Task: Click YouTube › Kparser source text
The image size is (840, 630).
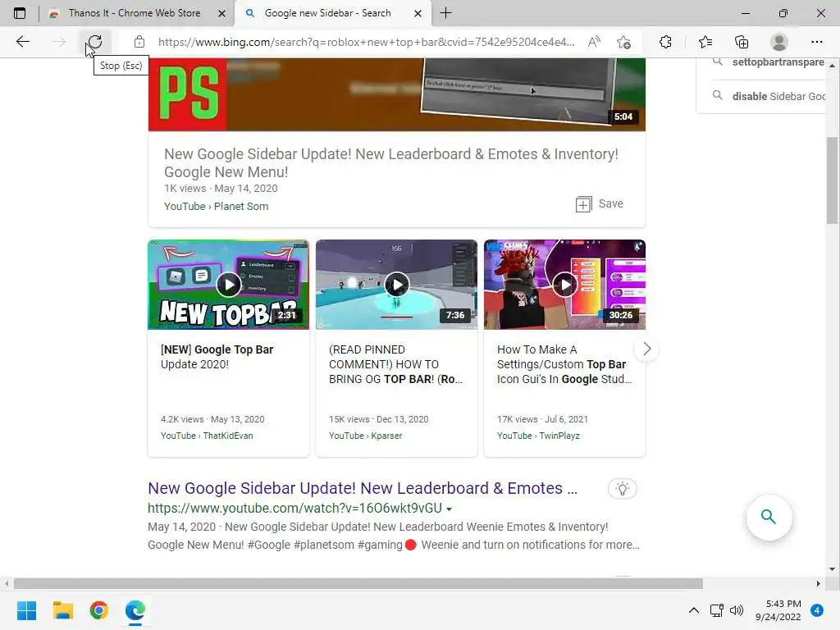Action: [365, 436]
